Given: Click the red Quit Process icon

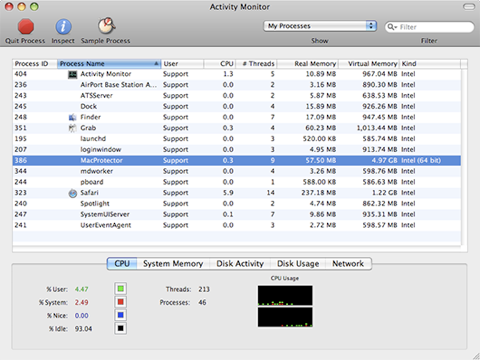Looking at the screenshot, I should coord(26,27).
